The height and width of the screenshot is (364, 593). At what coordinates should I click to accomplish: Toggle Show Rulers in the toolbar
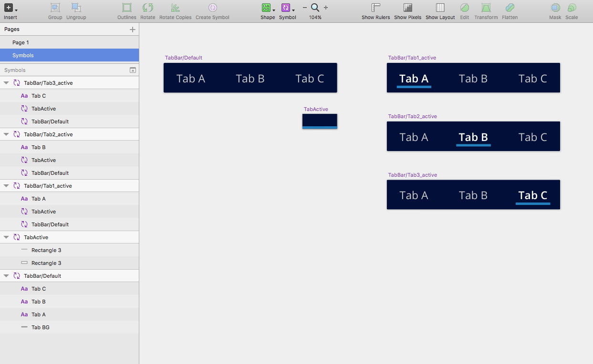click(375, 8)
